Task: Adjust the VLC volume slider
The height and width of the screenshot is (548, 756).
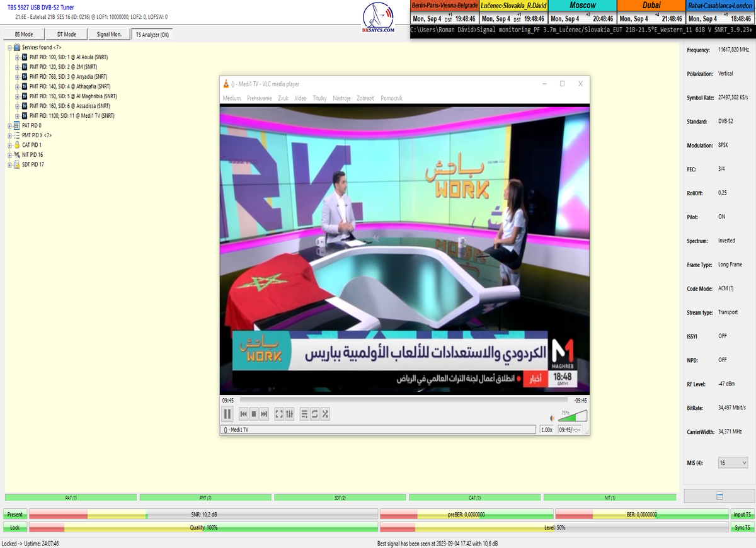Action: coord(572,416)
